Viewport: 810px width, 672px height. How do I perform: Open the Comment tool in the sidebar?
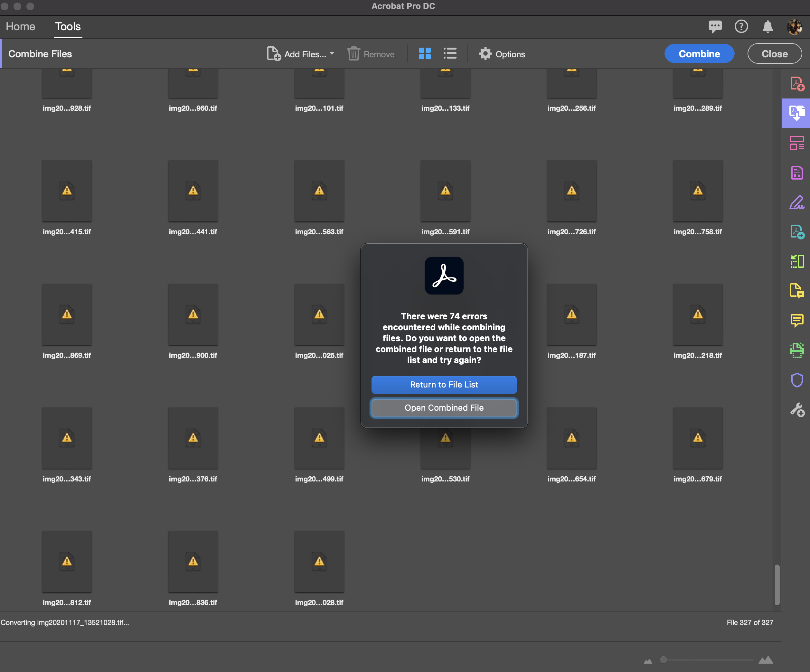point(797,320)
